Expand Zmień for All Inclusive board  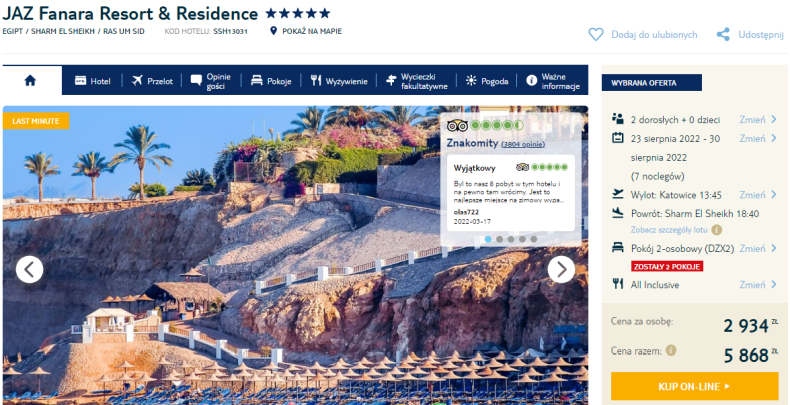point(758,285)
